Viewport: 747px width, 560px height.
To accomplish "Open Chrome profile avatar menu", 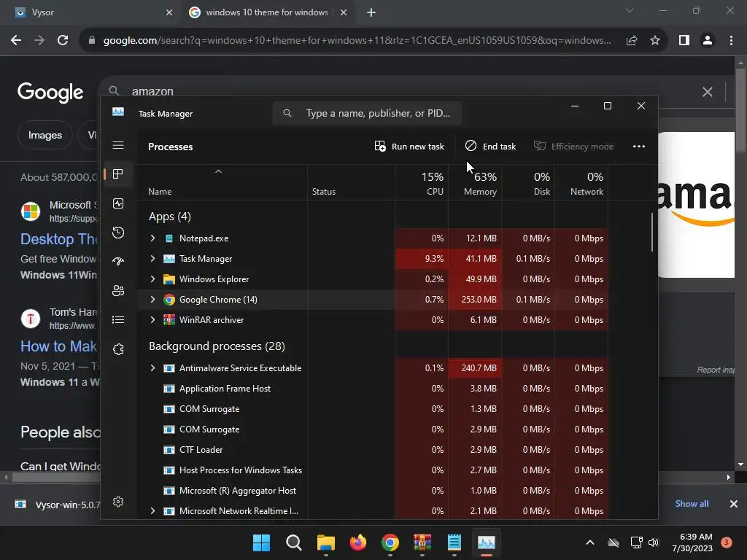I will coord(708,41).
